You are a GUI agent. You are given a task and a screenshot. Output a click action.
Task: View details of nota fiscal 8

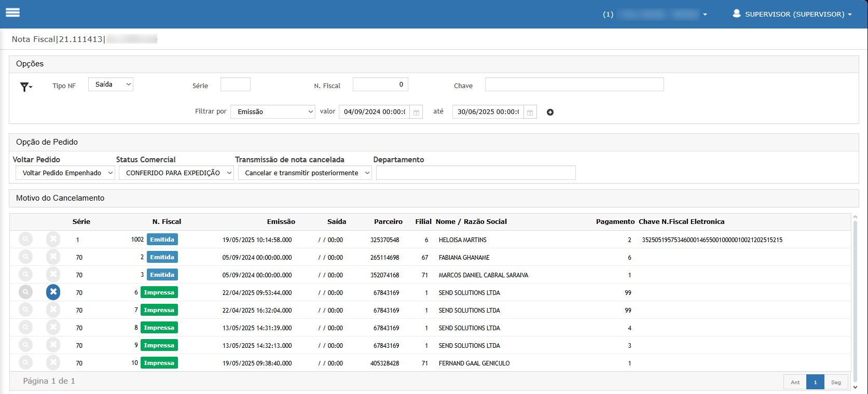tap(25, 327)
